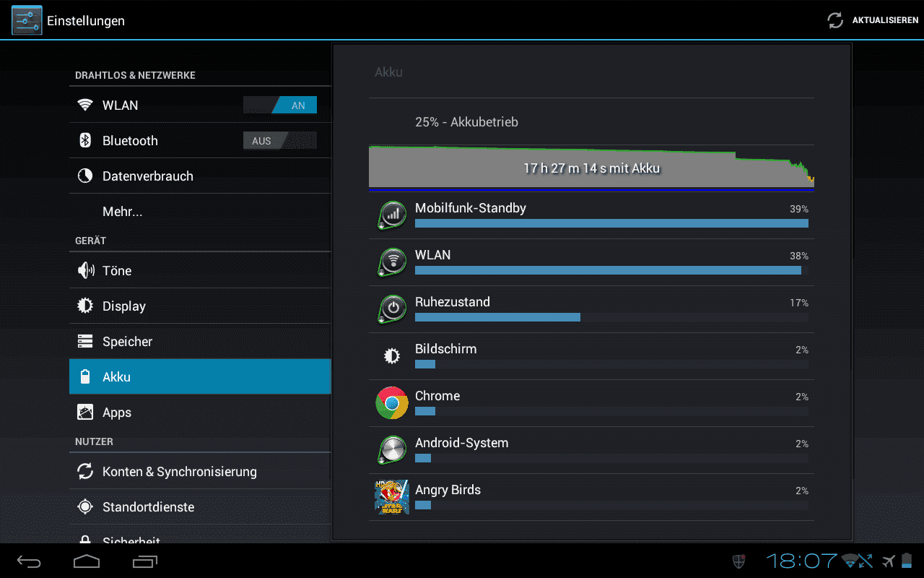Image resolution: width=924 pixels, height=578 pixels.
Task: Select the Display menu label
Action: 124,306
